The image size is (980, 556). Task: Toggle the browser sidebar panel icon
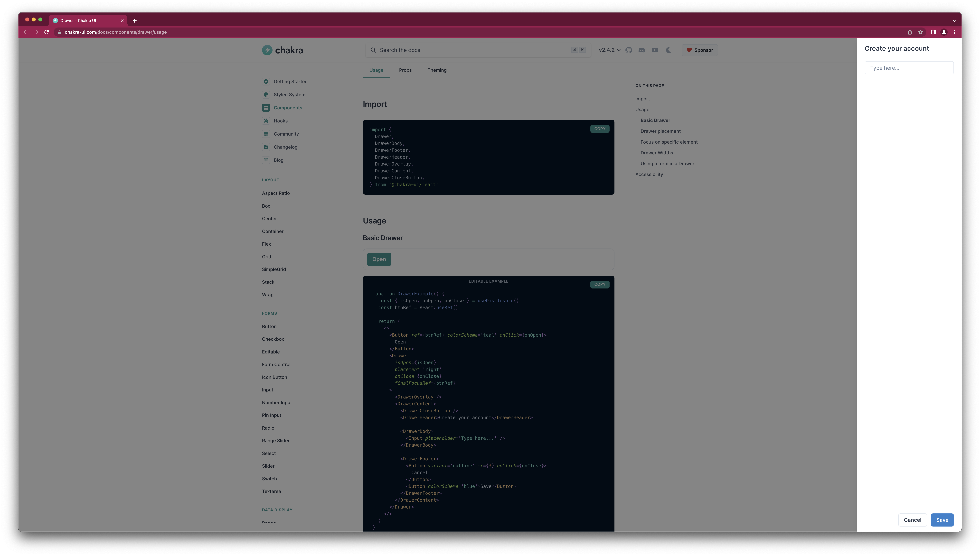point(933,32)
